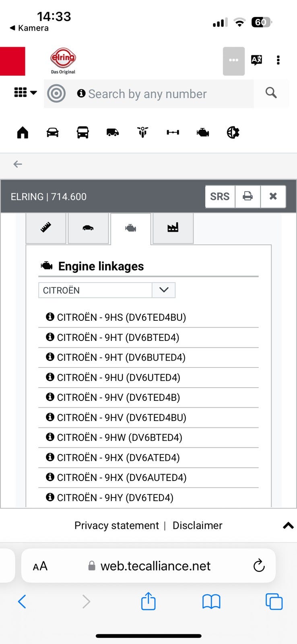Click the SRS button
The height and width of the screenshot is (644, 297).
220,196
